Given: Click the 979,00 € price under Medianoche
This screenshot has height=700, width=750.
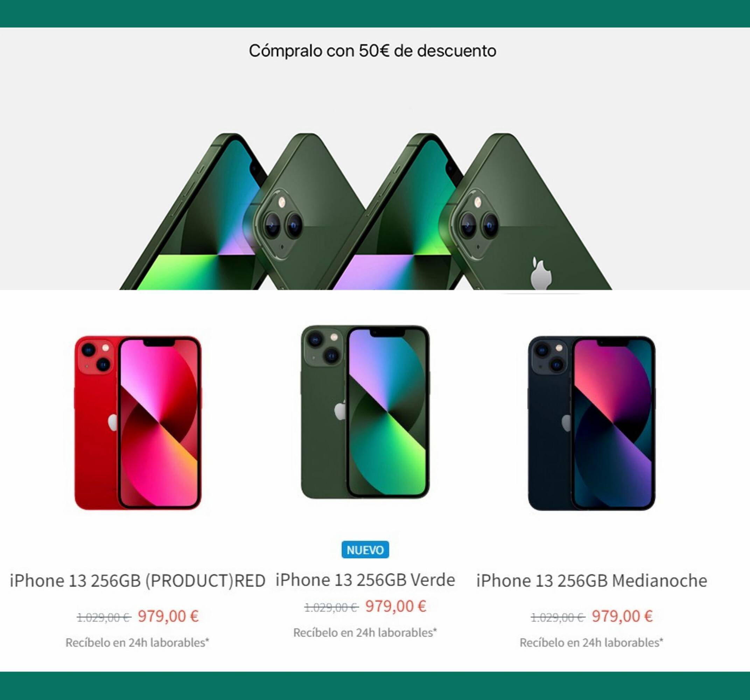Looking at the screenshot, I should coord(622,616).
